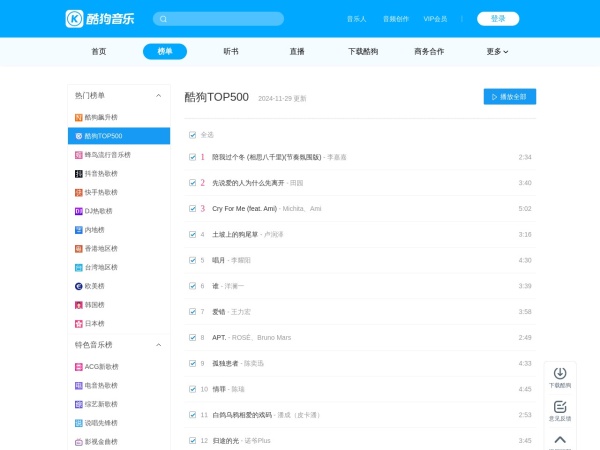This screenshot has width=600, height=450.
Task: Uncheck the checkbox for song 唱月
Action: pos(192,260)
